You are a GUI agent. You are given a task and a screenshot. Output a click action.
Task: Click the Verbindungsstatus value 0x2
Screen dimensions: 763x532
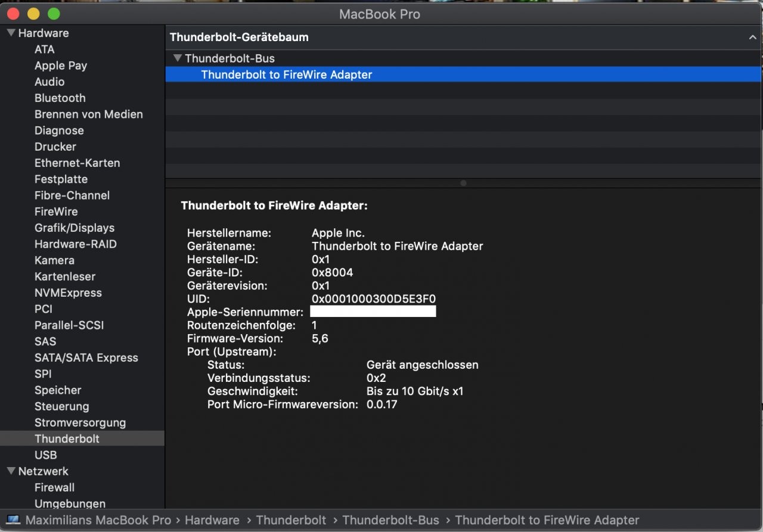[x=377, y=378]
